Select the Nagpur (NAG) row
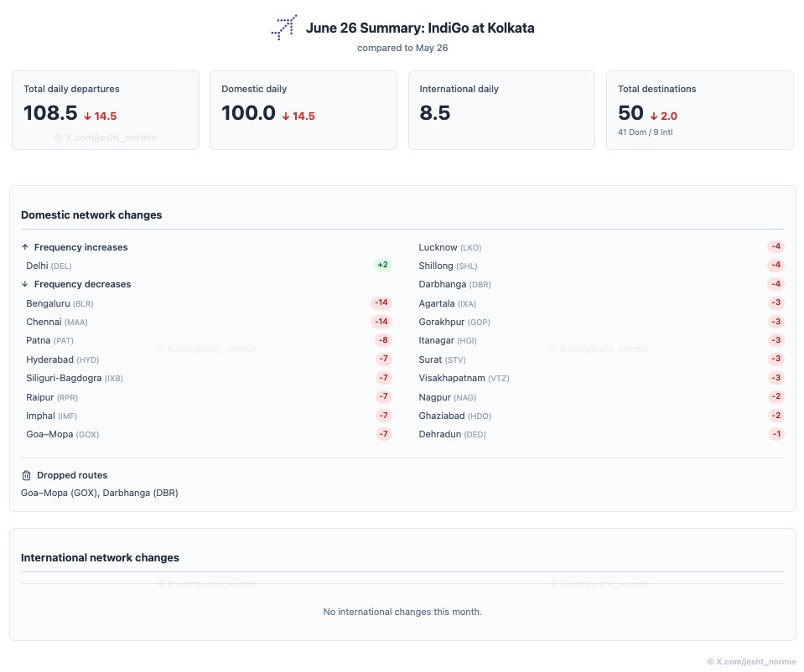 tap(601, 397)
